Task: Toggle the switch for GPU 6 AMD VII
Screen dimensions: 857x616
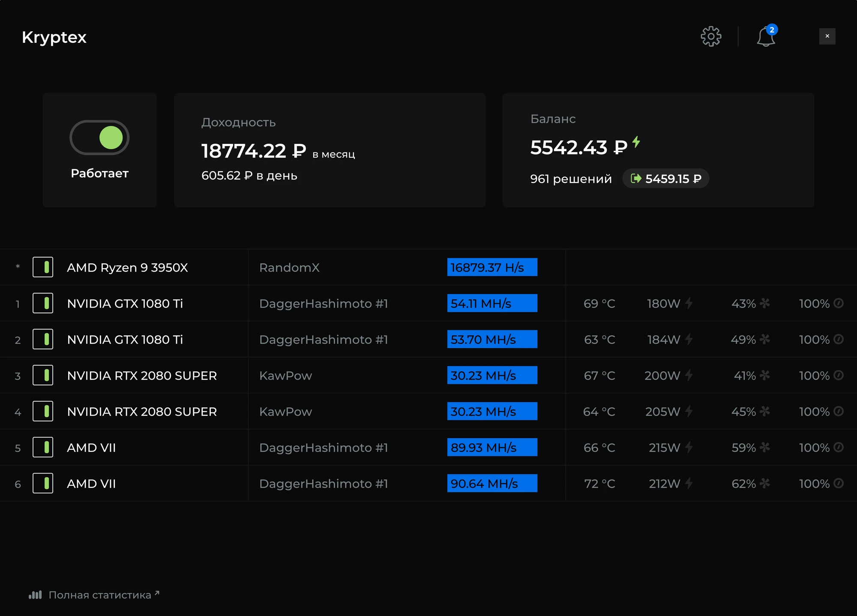Action: (43, 483)
